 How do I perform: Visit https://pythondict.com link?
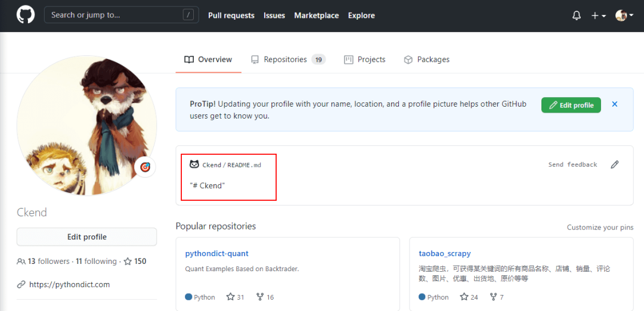point(69,284)
